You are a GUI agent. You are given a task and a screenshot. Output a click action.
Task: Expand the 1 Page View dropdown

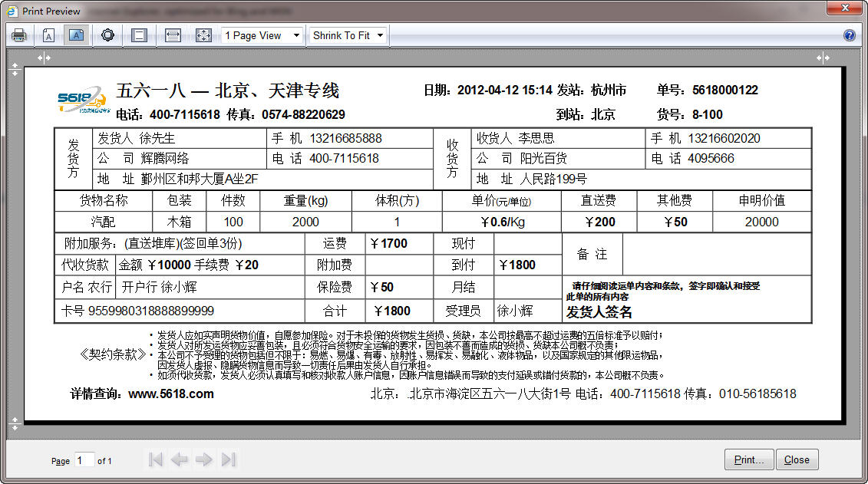coord(262,35)
